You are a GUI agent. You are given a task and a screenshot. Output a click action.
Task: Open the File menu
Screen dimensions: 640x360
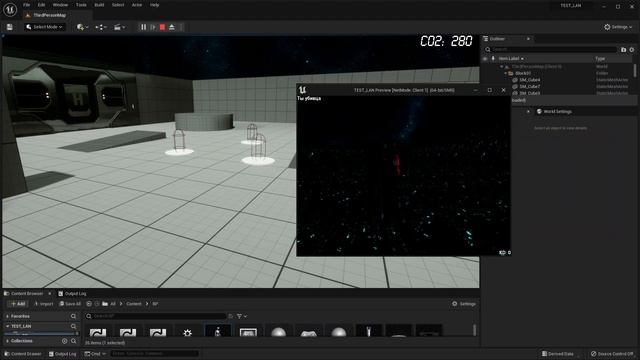click(27, 5)
